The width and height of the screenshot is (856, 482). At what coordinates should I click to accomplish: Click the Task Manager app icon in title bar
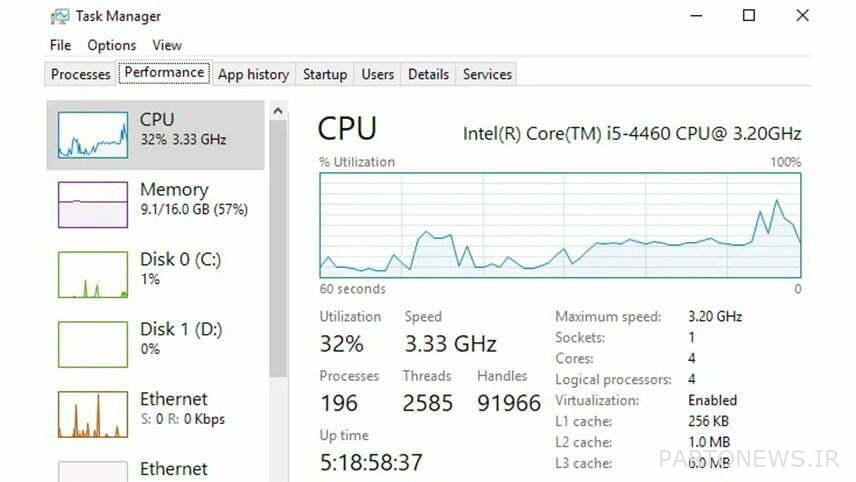coord(59,16)
